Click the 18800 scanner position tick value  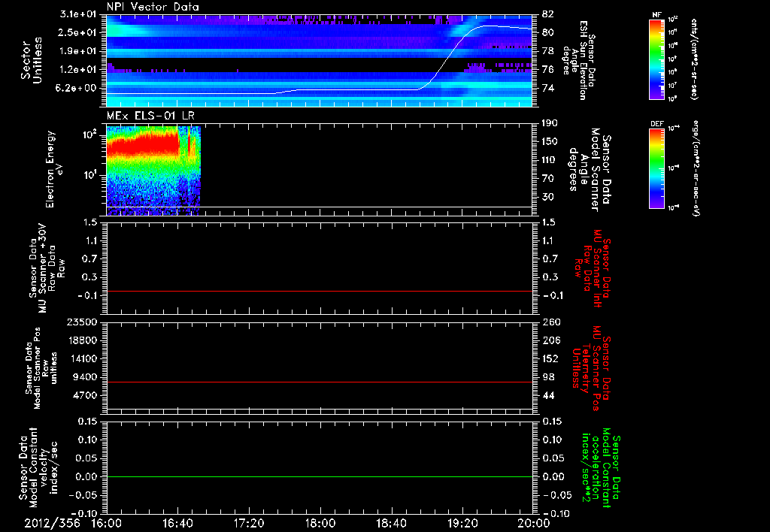(x=81, y=340)
